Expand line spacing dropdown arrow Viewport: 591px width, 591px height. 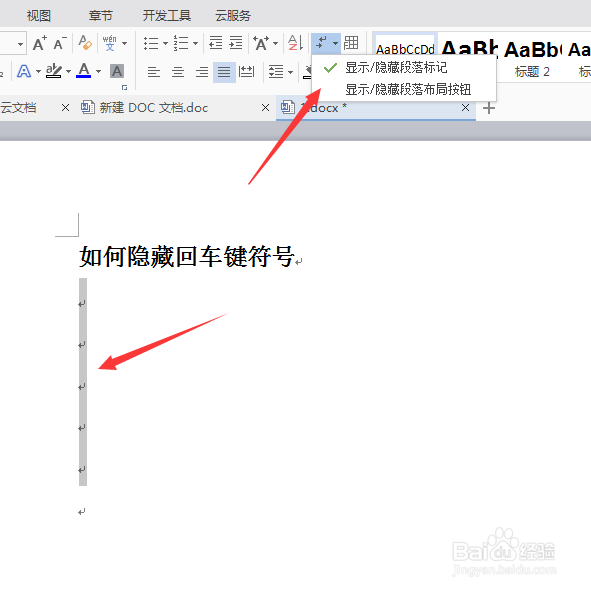(290, 72)
